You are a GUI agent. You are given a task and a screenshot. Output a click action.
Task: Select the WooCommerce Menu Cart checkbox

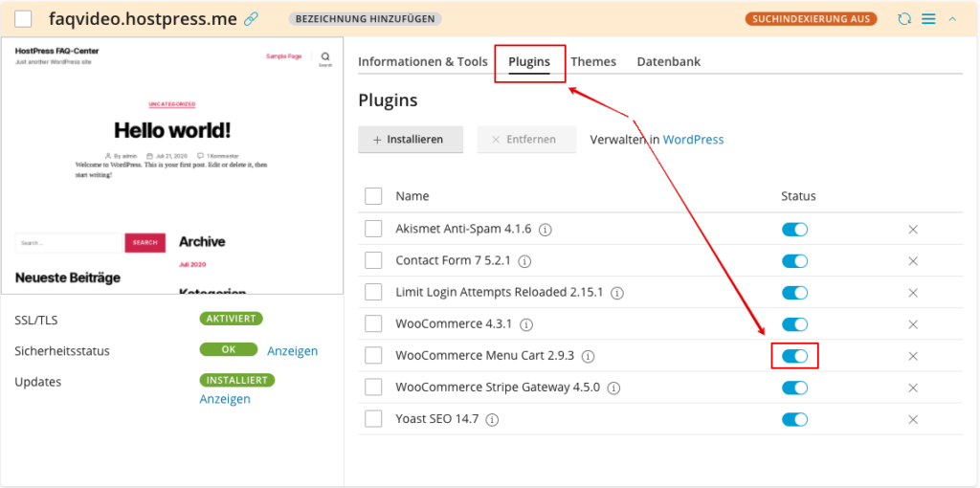pos(373,356)
